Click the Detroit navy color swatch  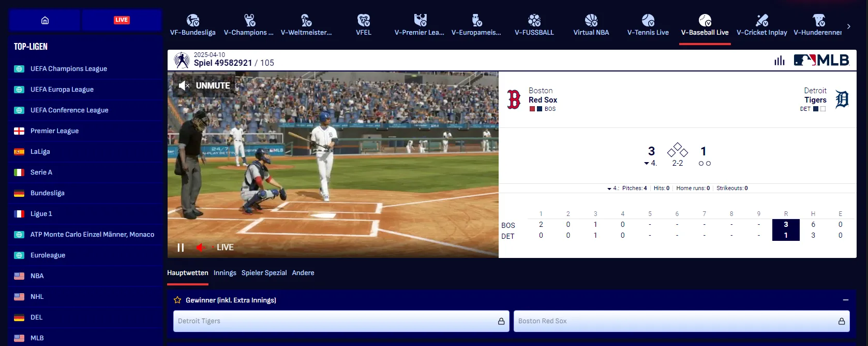point(816,109)
